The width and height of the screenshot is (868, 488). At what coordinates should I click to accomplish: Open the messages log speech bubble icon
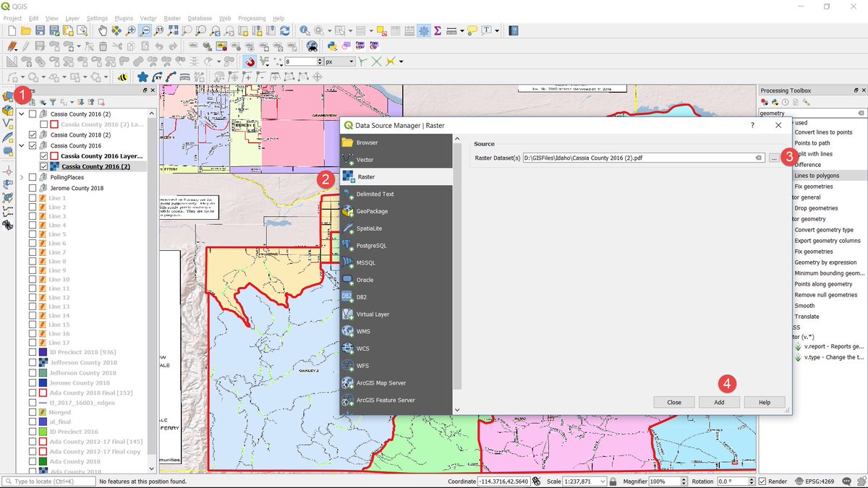(x=846, y=481)
